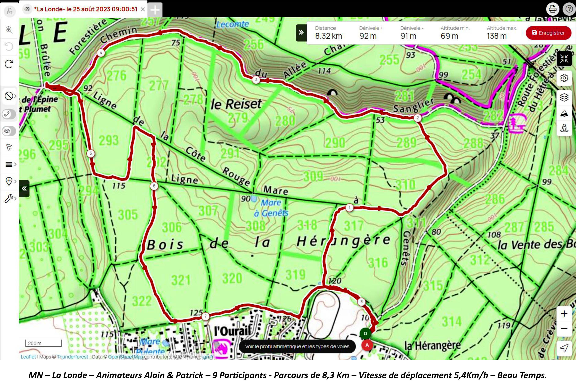588x383 pixels.
Task: Open a new track tab with plus
Action: coord(155,10)
